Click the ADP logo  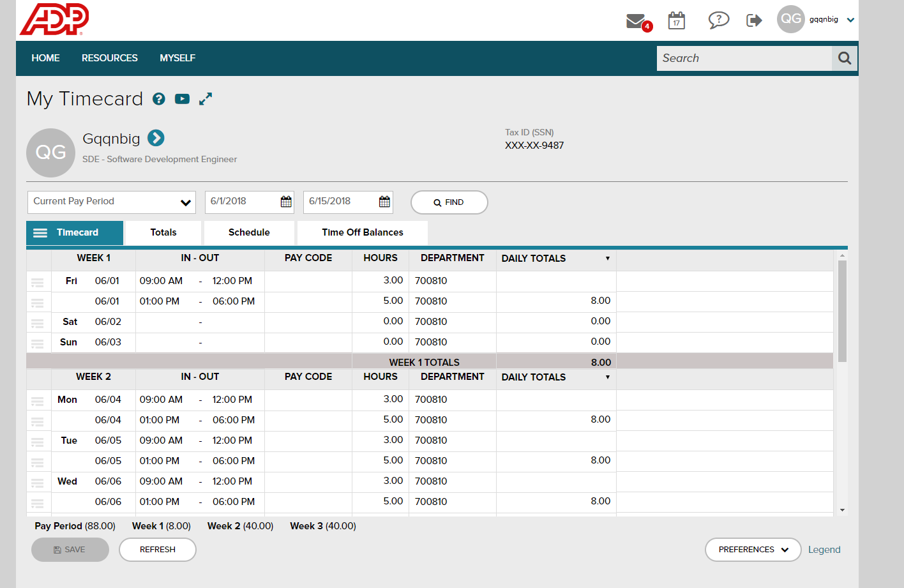(54, 19)
